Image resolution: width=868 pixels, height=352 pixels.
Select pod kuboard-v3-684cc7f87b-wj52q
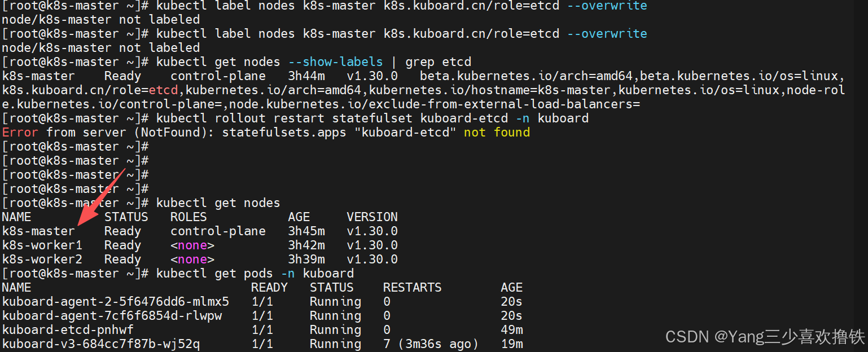click(101, 344)
